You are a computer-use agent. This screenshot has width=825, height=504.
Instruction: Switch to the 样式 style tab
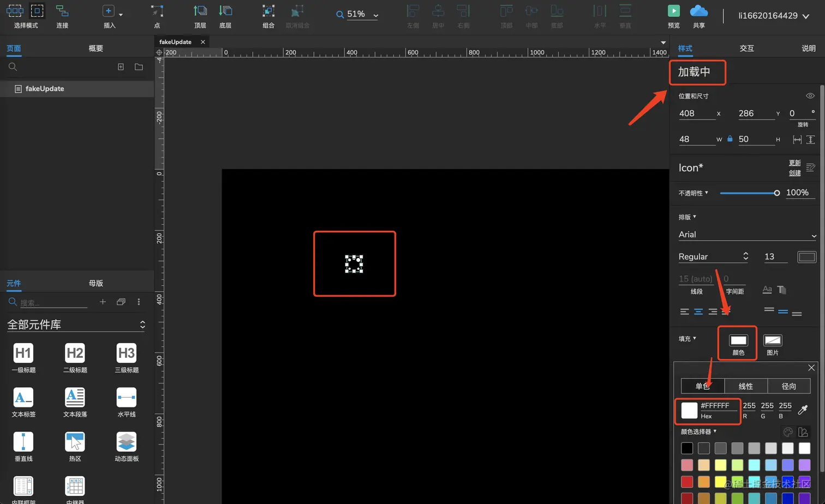point(685,48)
